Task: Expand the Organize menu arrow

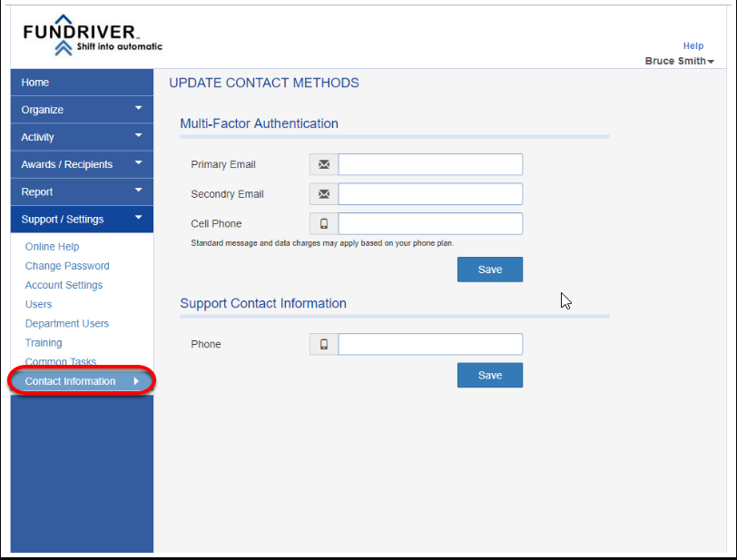Action: pyautogui.click(x=138, y=108)
